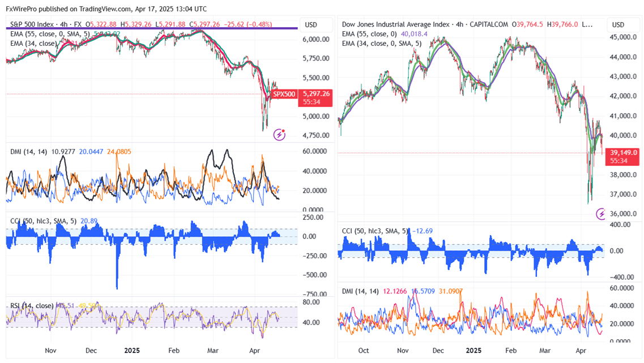Screen dimensions: 644x363
Task: Click the EMA value 40,018.4
Action: pos(414,33)
